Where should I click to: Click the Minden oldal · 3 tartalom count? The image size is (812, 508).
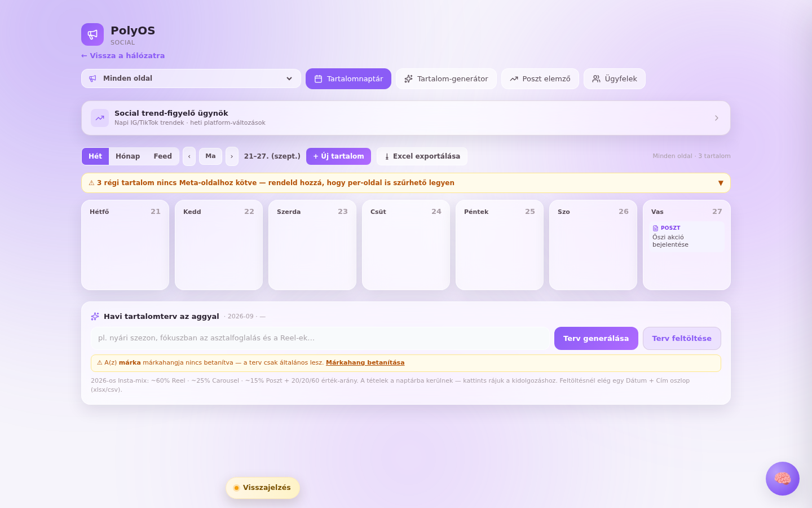point(691,156)
